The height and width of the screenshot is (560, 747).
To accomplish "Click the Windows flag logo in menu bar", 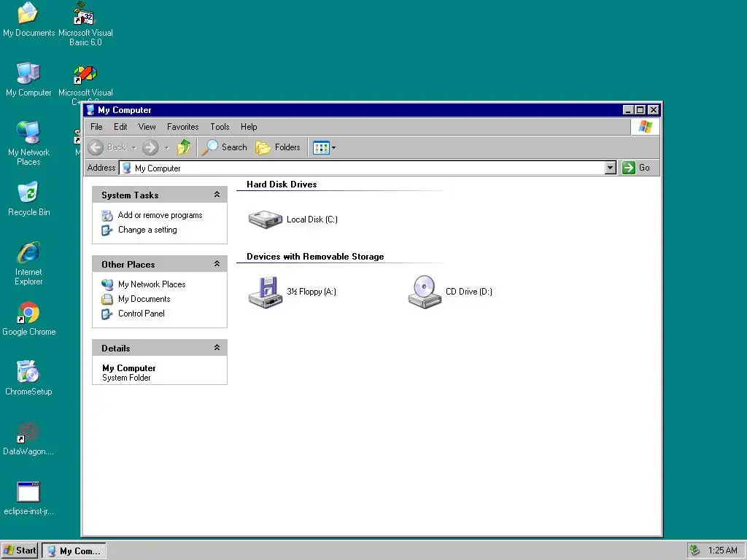I will [645, 127].
